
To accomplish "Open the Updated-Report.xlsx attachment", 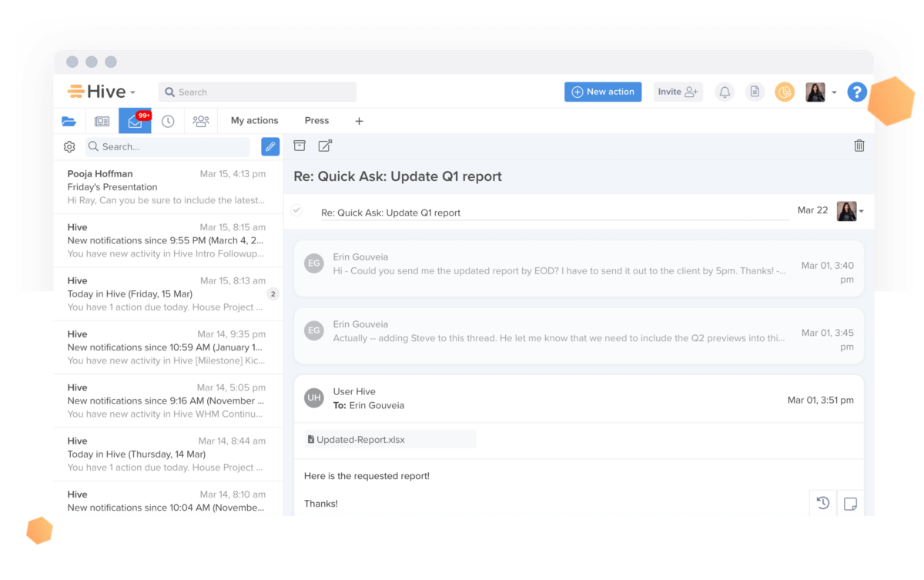I will [390, 439].
